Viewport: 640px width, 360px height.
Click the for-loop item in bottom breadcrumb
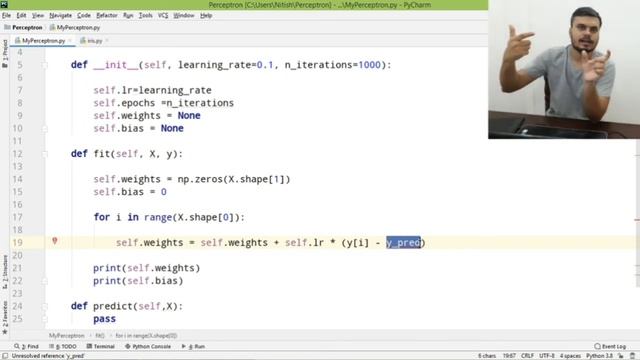click(x=147, y=336)
